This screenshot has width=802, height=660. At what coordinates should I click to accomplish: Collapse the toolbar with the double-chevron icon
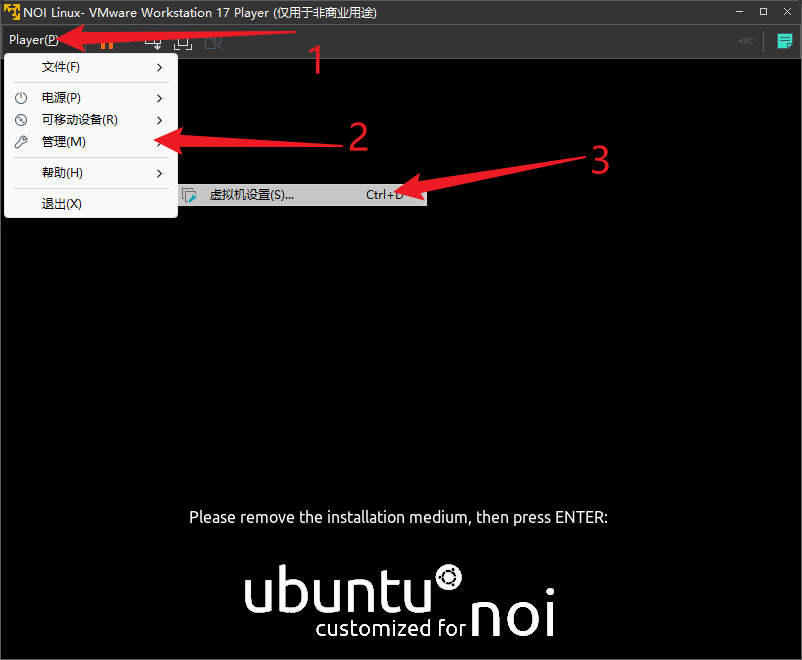click(x=746, y=41)
